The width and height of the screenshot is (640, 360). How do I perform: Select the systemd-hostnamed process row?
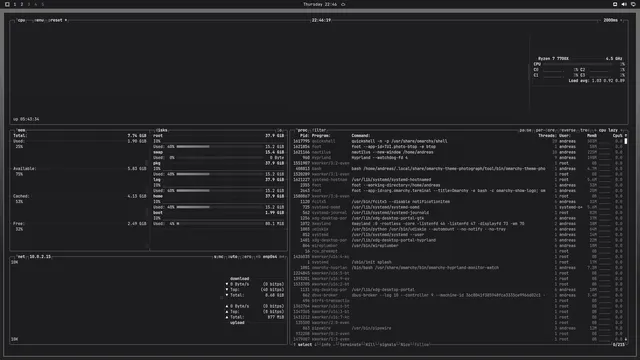(458, 180)
